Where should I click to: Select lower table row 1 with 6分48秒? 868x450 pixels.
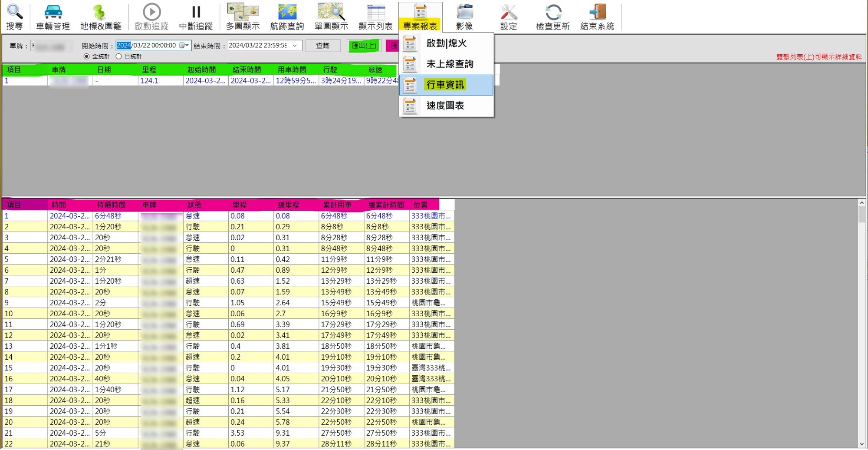point(228,216)
